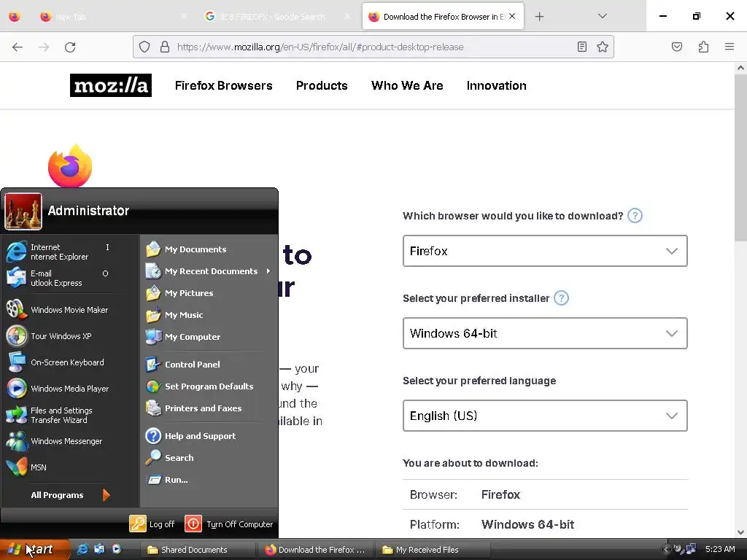
Task: Go back in Firefox
Action: tap(18, 47)
